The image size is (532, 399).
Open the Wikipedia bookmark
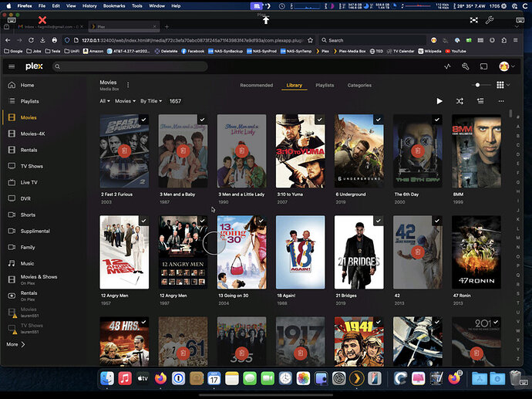pos(429,51)
